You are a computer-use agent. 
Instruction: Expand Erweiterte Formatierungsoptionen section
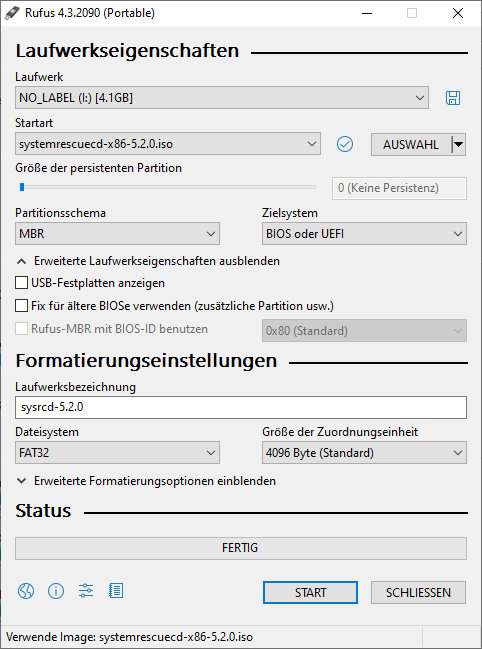tap(146, 481)
